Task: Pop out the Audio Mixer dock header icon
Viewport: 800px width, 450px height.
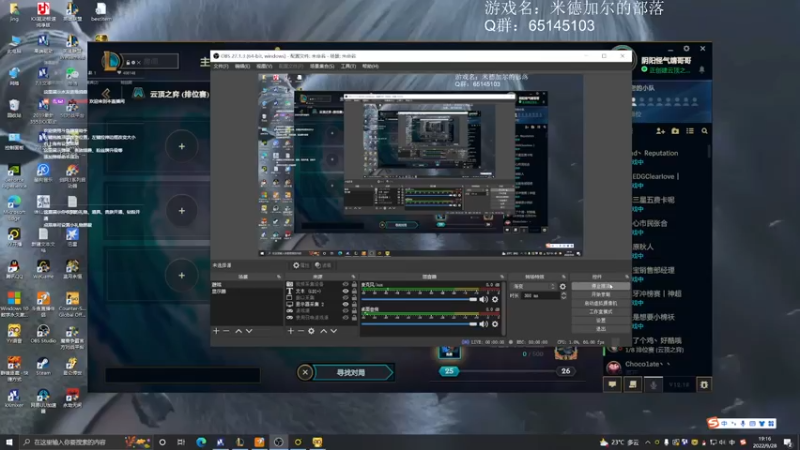Action: 502,277
